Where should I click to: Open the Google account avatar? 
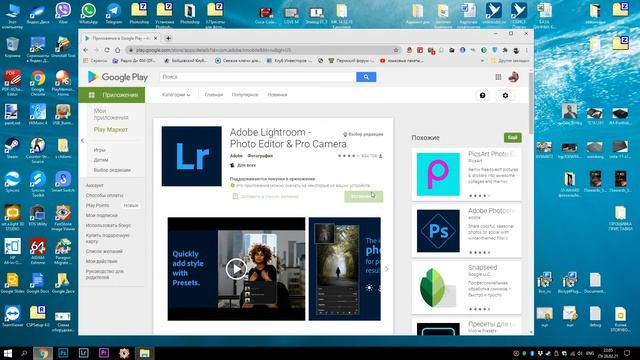point(513,77)
